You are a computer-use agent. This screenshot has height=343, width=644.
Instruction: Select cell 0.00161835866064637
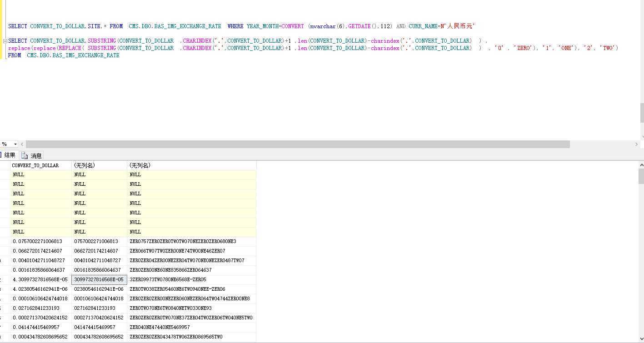pos(41,270)
